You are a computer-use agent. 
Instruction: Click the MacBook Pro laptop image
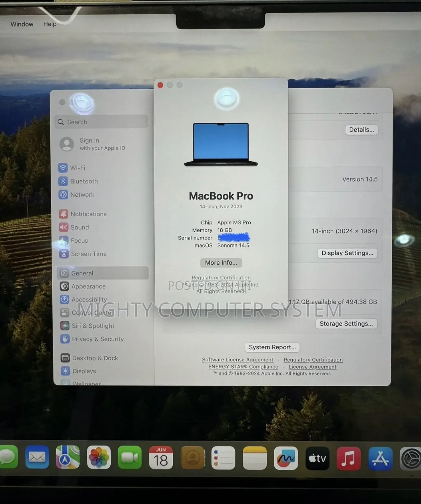tap(221, 144)
